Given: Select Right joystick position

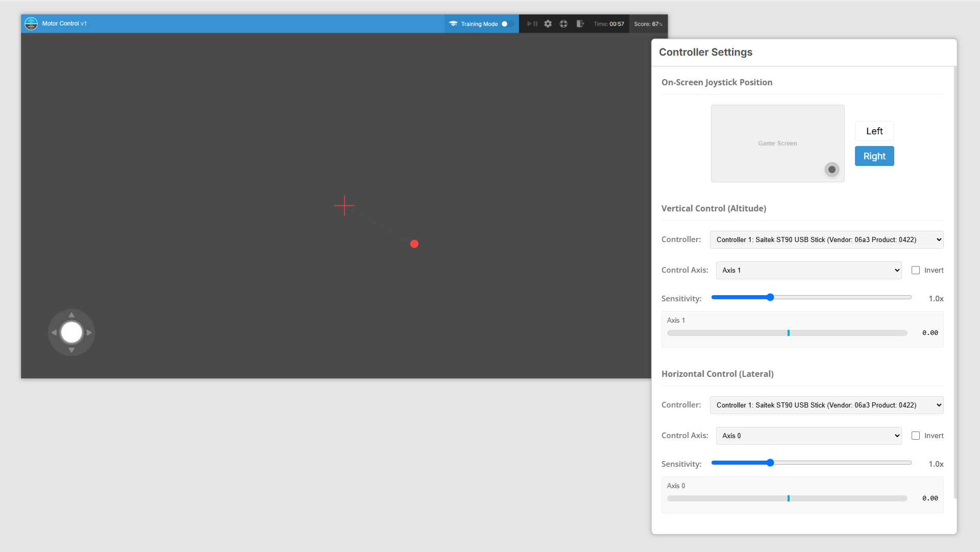Looking at the screenshot, I should (x=874, y=156).
